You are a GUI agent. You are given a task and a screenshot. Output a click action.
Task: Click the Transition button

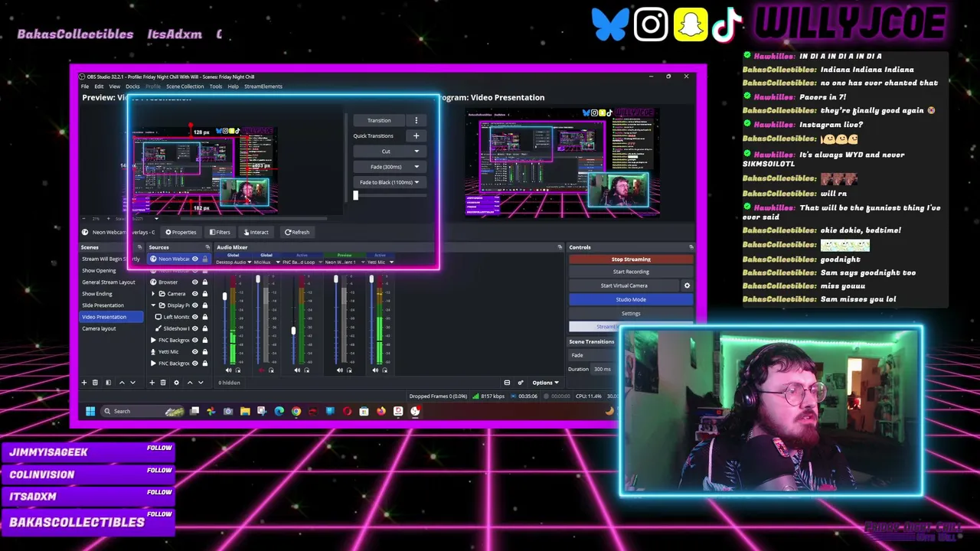point(379,120)
